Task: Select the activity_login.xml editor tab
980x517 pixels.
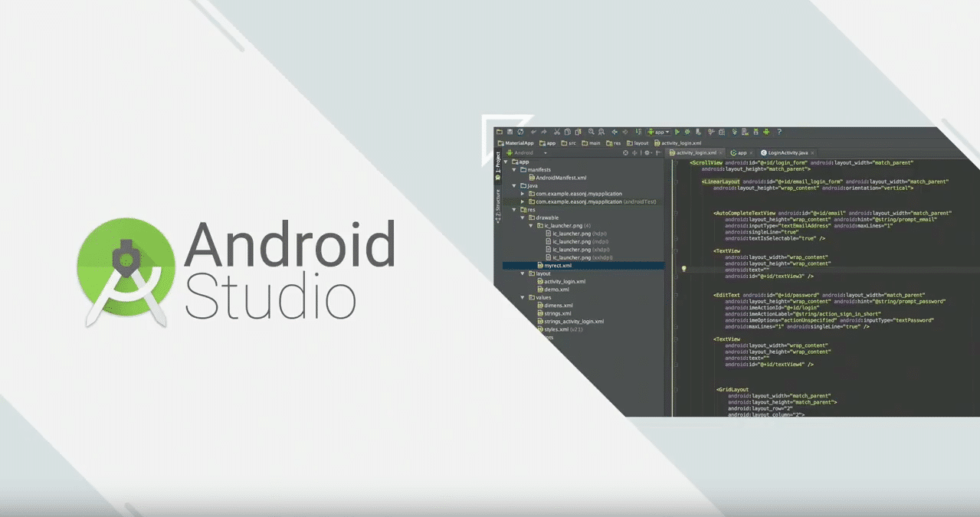Action: click(695, 152)
